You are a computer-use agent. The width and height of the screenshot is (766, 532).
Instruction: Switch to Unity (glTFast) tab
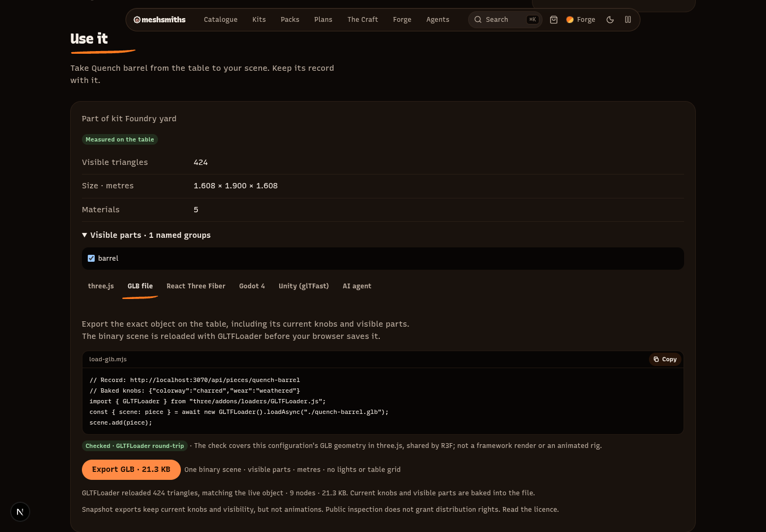304,286
